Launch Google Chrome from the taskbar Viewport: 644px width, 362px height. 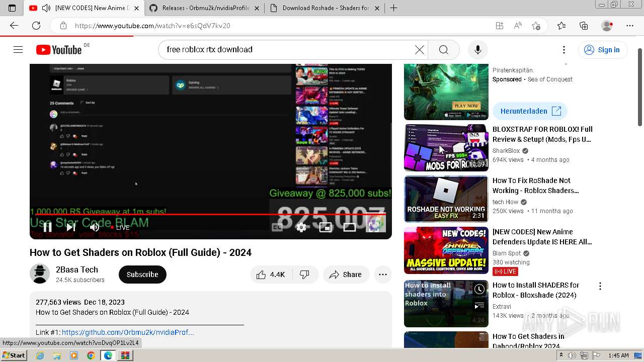(x=91, y=355)
